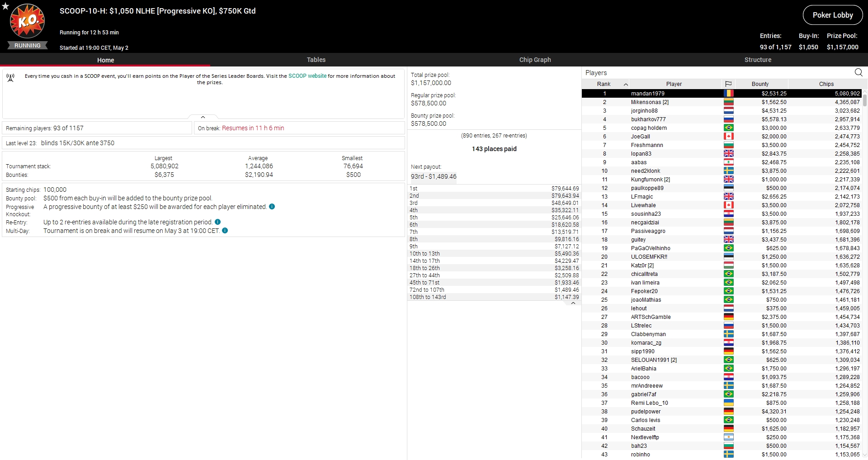Click the 1st place payout $79,644.69

[565, 189]
